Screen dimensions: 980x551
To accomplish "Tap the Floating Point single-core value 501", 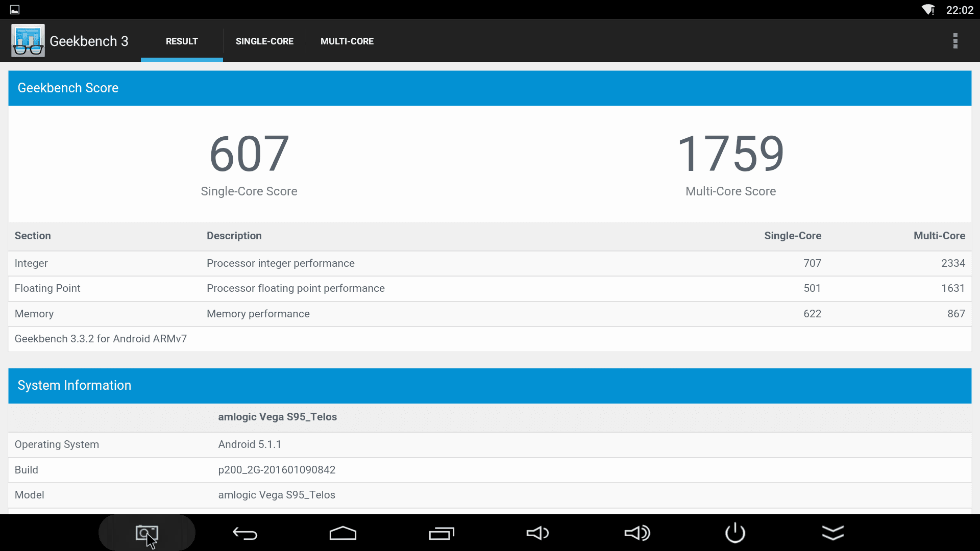I will (812, 288).
